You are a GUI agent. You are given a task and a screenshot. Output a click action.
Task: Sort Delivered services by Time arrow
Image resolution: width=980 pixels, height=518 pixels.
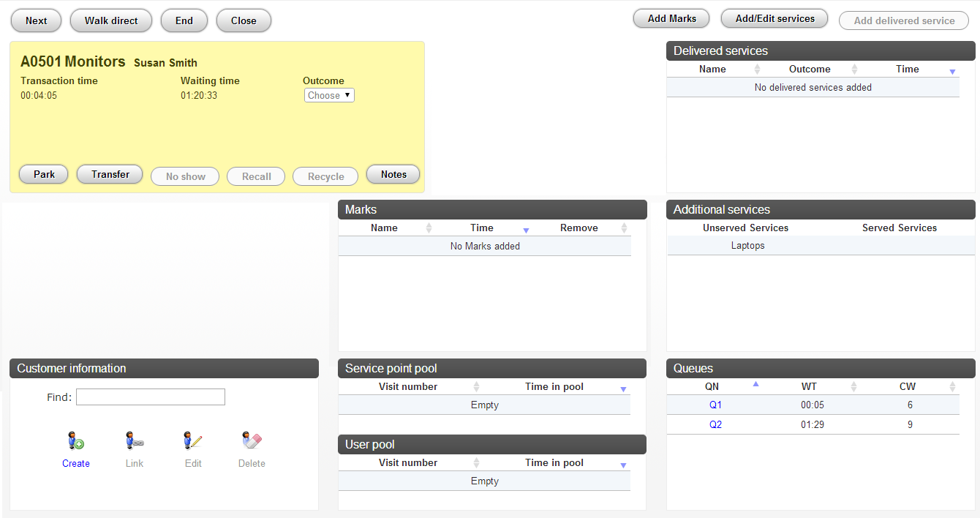pos(952,71)
